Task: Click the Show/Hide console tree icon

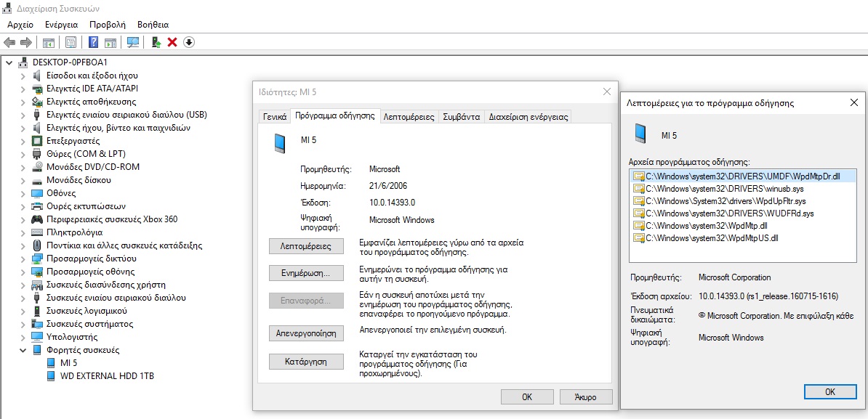Action: click(49, 42)
